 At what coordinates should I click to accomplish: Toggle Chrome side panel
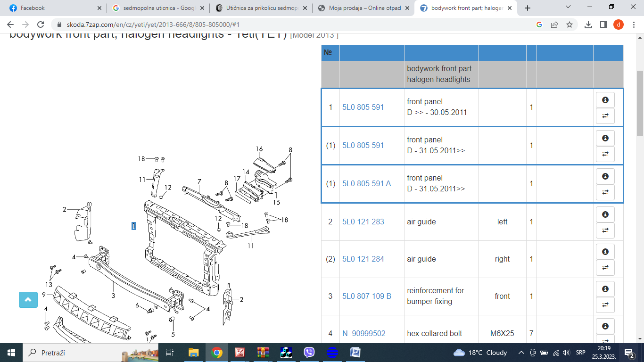(603, 25)
